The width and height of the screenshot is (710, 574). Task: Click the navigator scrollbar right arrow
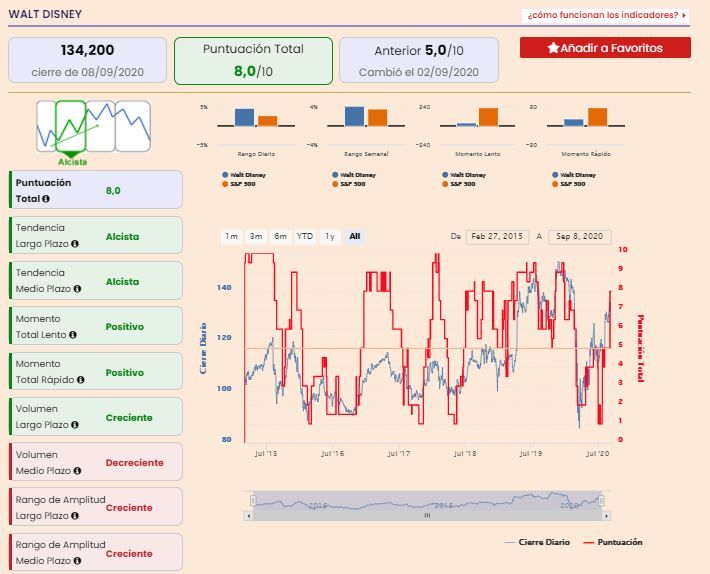606,516
